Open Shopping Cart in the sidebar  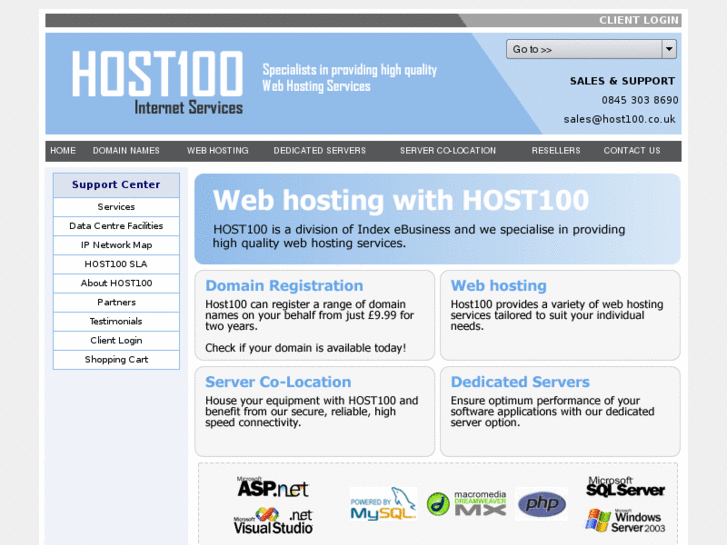point(116,359)
